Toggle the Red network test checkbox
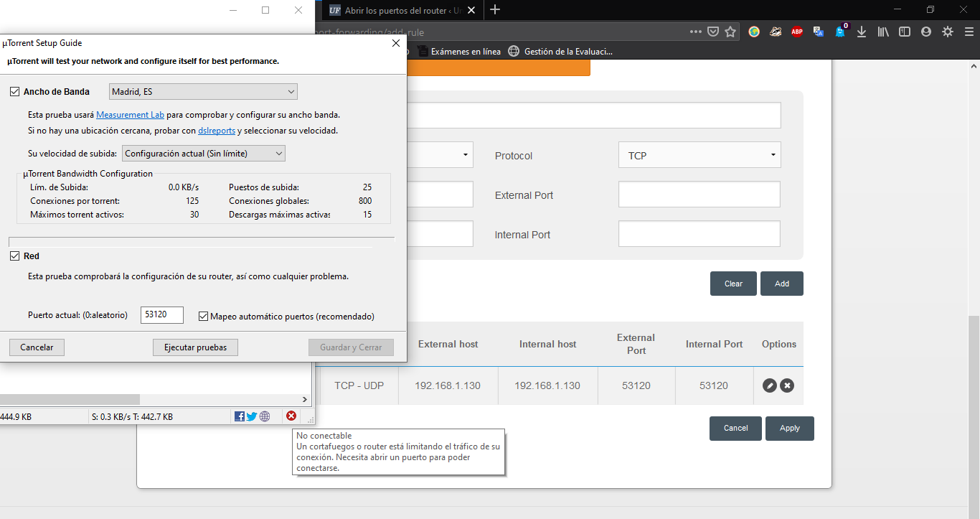This screenshot has width=980, height=519. [x=14, y=256]
